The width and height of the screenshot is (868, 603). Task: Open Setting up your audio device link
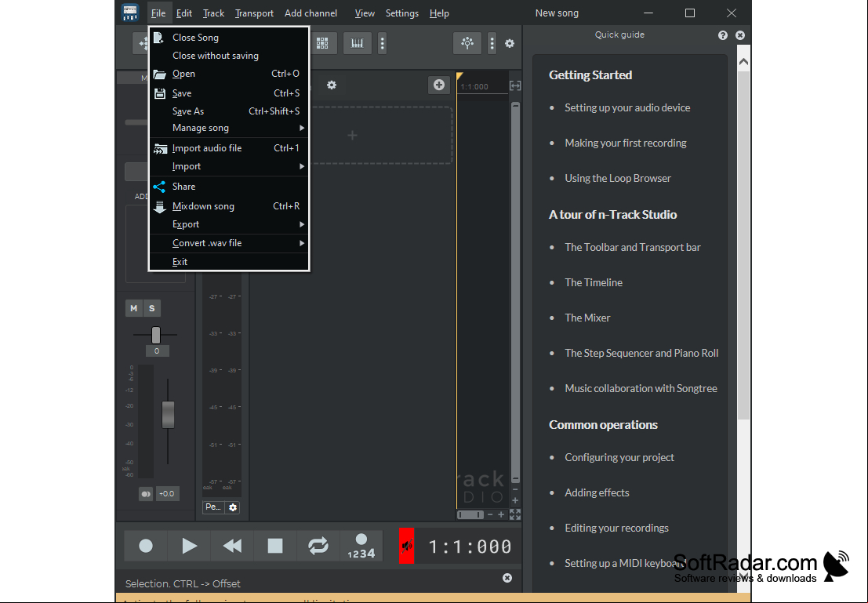coord(627,108)
